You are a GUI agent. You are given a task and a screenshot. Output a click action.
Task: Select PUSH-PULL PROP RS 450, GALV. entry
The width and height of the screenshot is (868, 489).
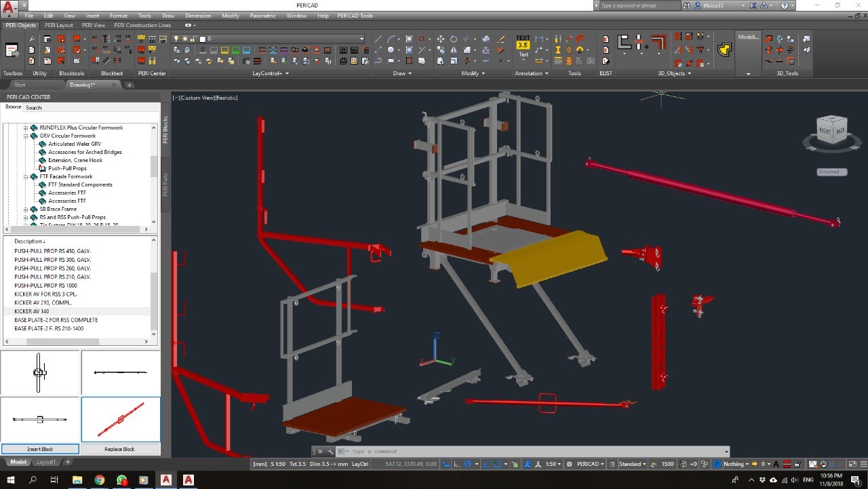tap(52, 251)
